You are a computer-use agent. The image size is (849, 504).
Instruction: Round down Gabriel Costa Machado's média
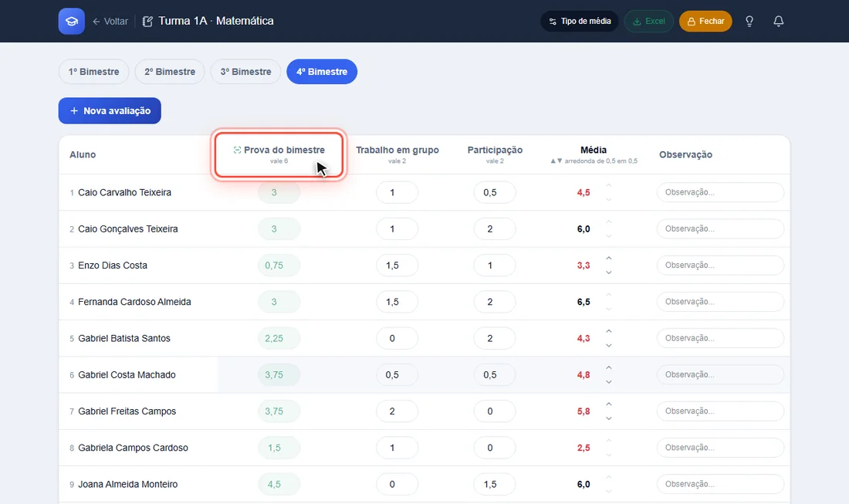coord(609,381)
